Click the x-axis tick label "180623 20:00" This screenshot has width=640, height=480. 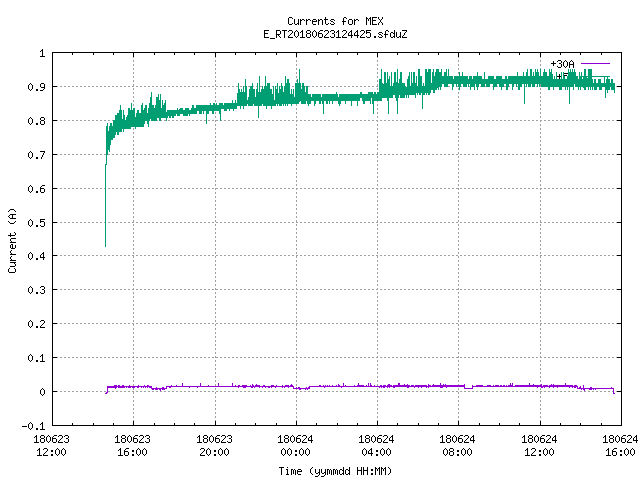(214, 446)
